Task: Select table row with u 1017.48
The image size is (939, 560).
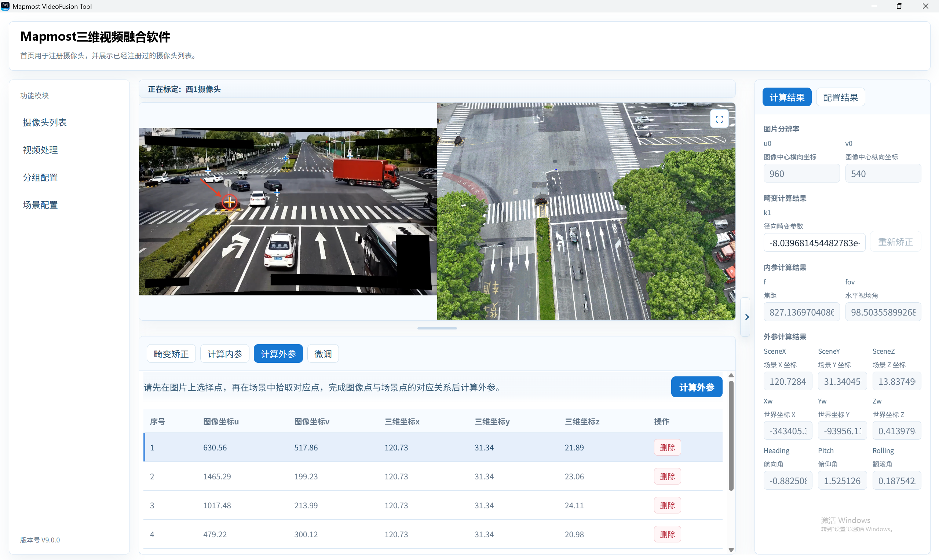Action: [433, 505]
